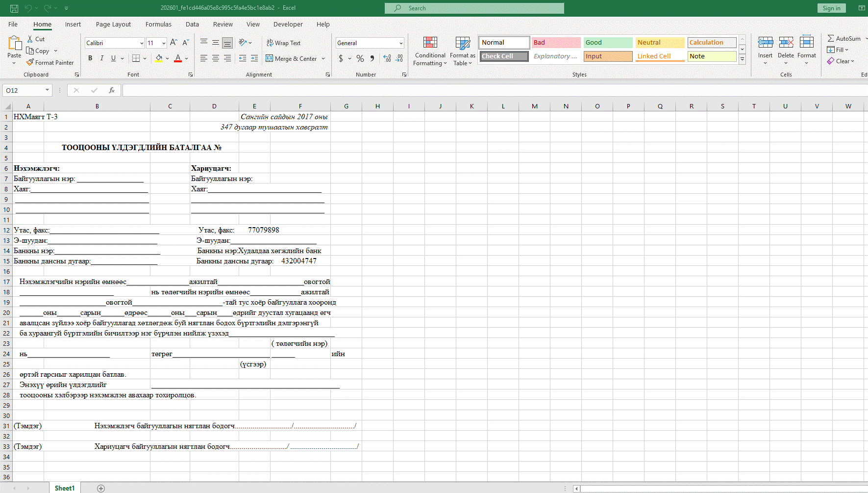
Task: Toggle Bold formatting
Action: point(90,58)
